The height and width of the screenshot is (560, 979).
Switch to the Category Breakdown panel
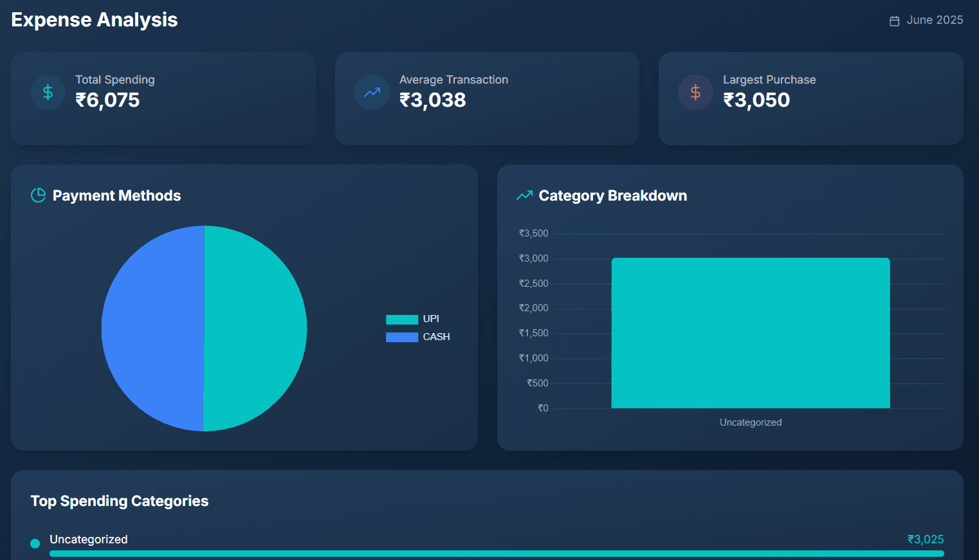point(612,195)
